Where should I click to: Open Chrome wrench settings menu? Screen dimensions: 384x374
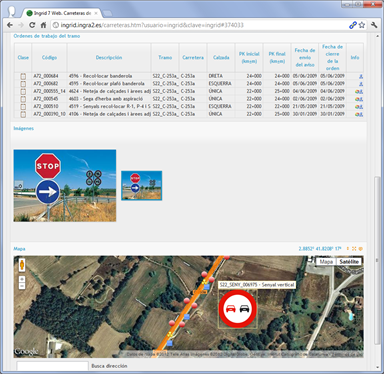[x=374, y=25]
